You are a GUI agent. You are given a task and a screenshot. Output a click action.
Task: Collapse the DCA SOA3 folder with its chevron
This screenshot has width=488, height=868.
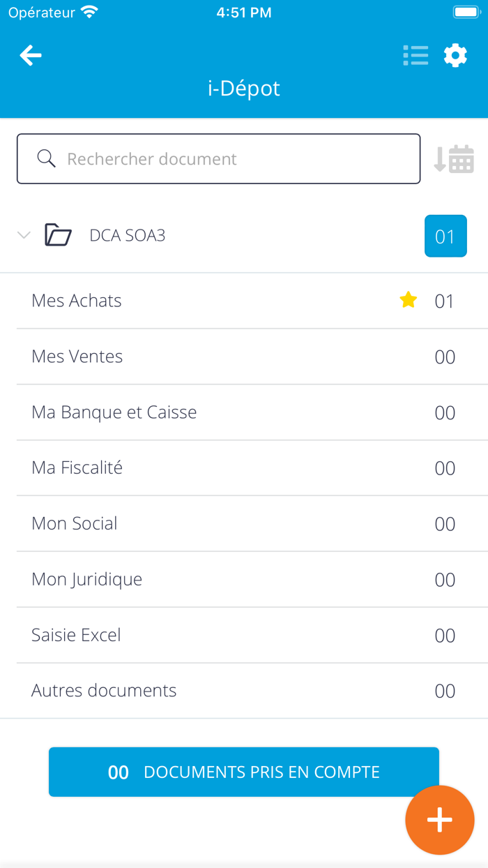tap(24, 235)
